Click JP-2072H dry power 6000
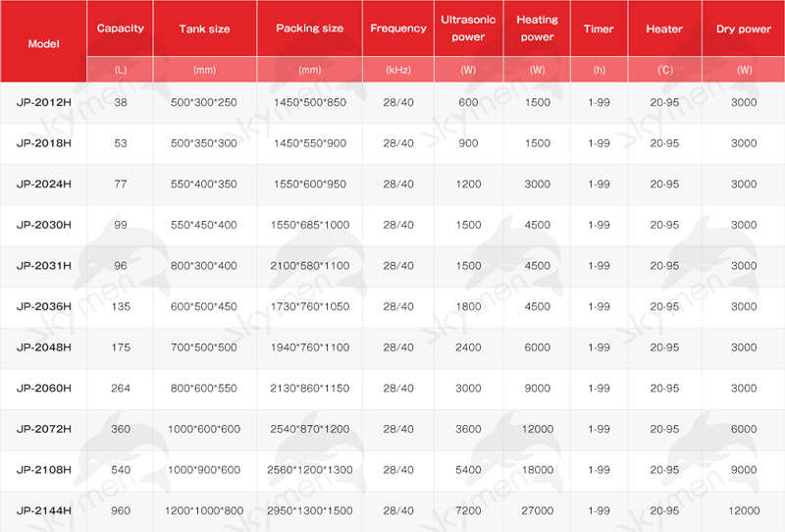This screenshot has width=785, height=532. pos(744,429)
